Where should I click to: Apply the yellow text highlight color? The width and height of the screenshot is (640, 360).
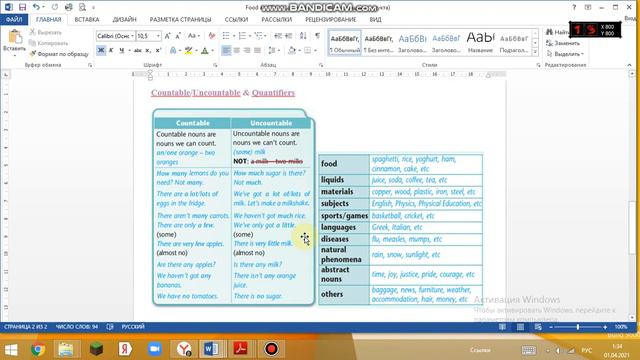coord(188,50)
